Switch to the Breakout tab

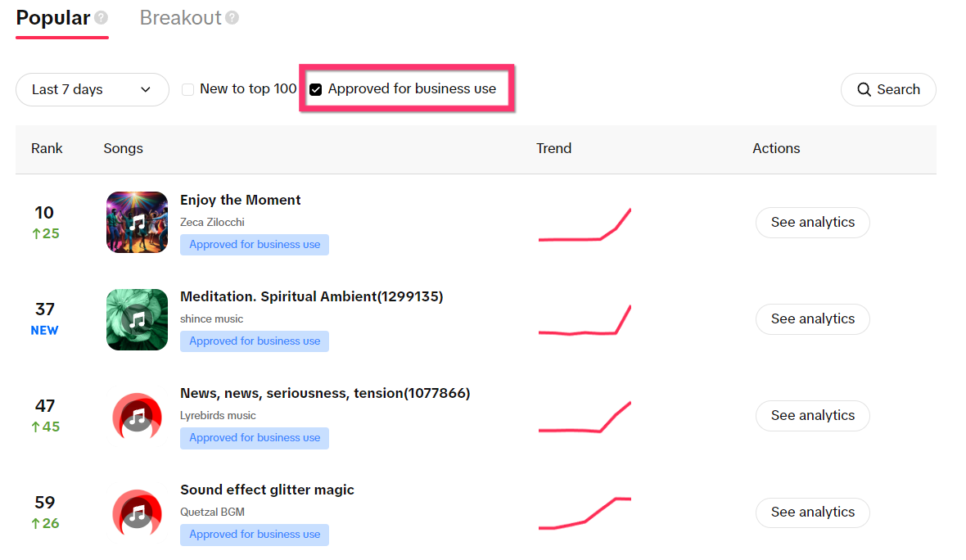180,18
